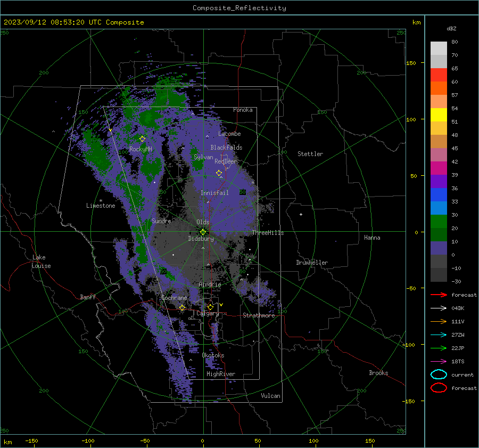Image resolution: width=479 pixels, height=448 pixels.
Task: Select the Cochrane label
Action: tap(174, 298)
